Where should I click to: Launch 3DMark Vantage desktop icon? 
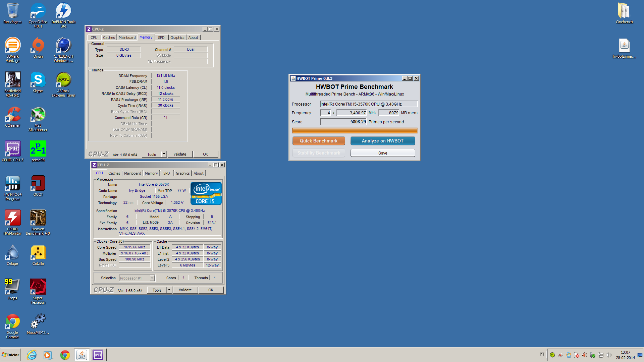coord(12,50)
